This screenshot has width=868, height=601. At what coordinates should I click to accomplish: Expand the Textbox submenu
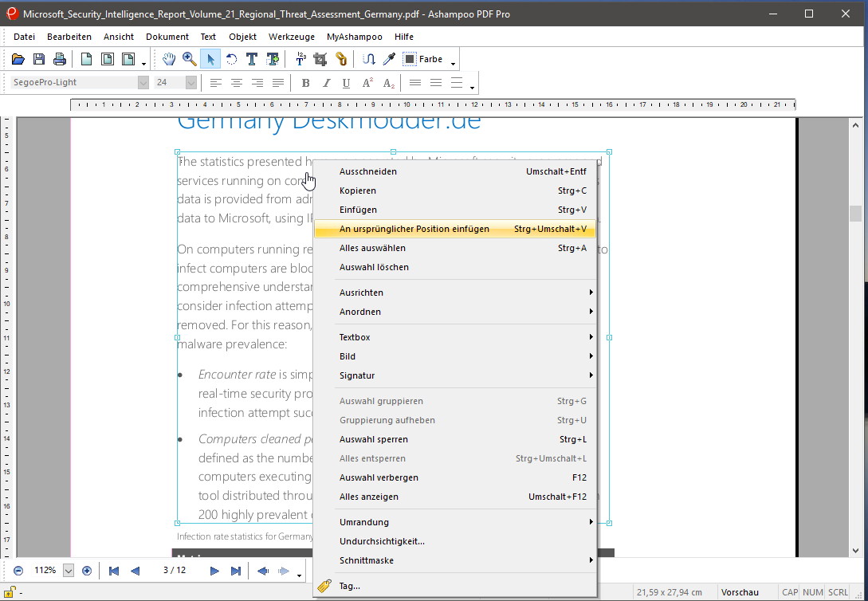pos(455,337)
